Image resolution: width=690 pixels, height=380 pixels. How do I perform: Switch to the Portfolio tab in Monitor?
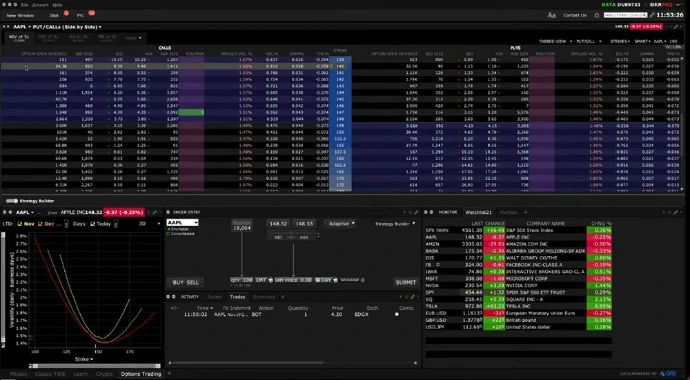tap(508, 212)
